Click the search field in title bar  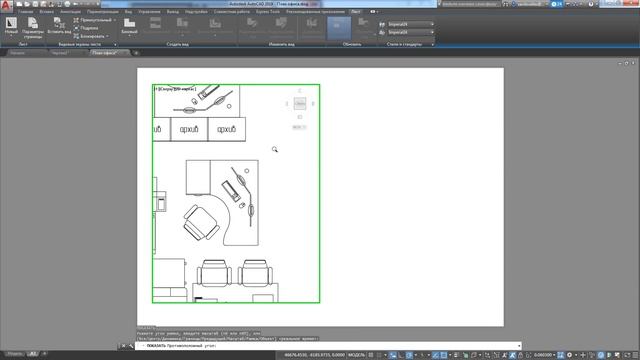470,4
